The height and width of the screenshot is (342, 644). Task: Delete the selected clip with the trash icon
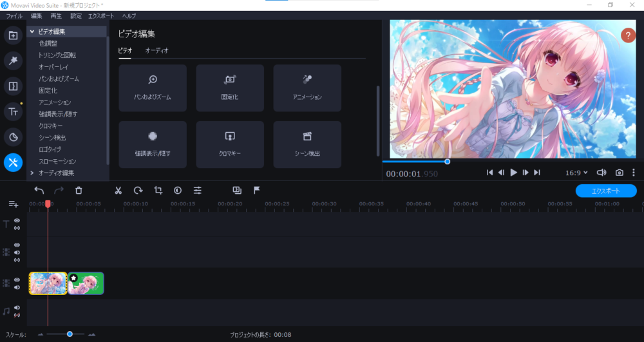(x=79, y=190)
